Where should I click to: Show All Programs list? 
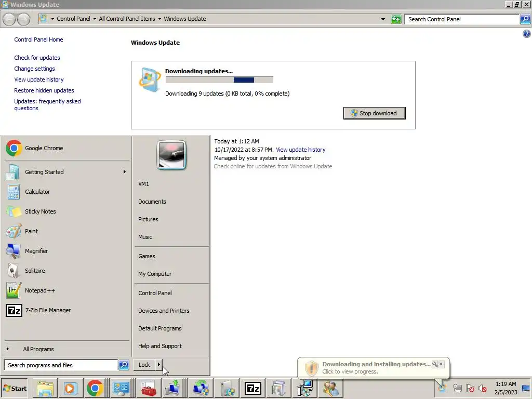tap(66, 349)
